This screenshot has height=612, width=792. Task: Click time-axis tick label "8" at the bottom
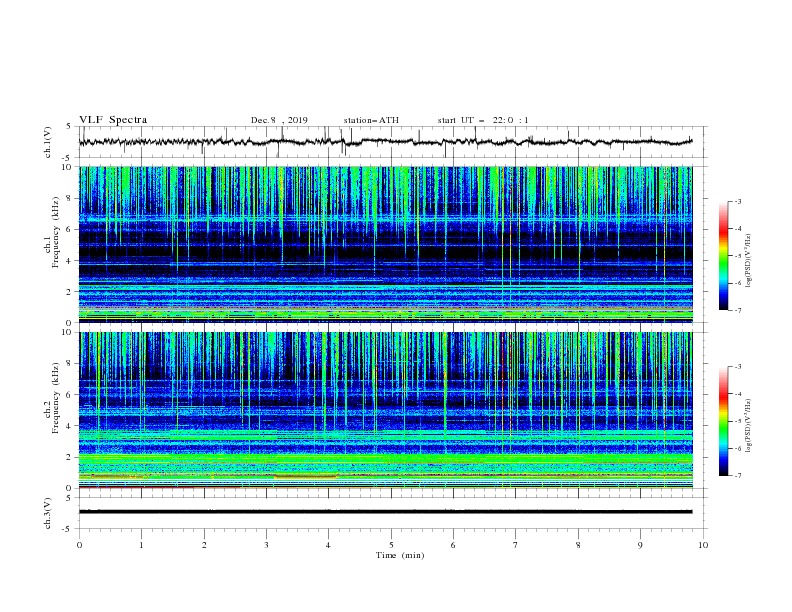click(578, 545)
